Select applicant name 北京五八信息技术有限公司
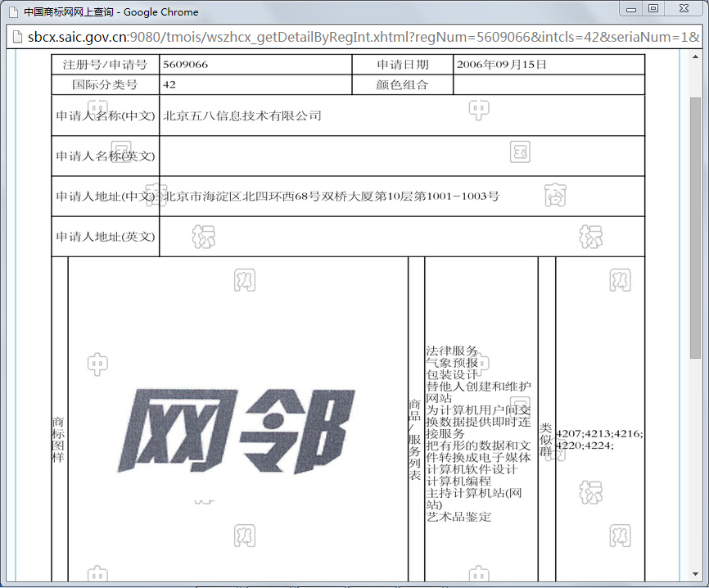 click(242, 115)
